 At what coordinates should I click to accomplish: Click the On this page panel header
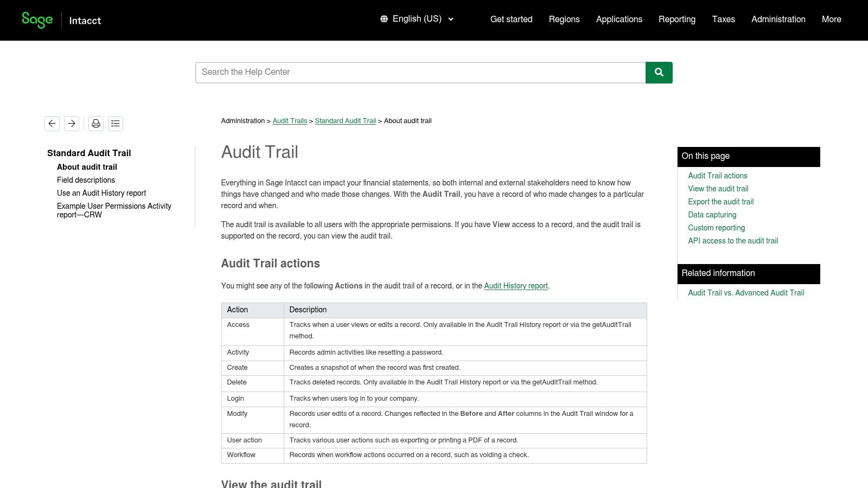click(x=749, y=157)
